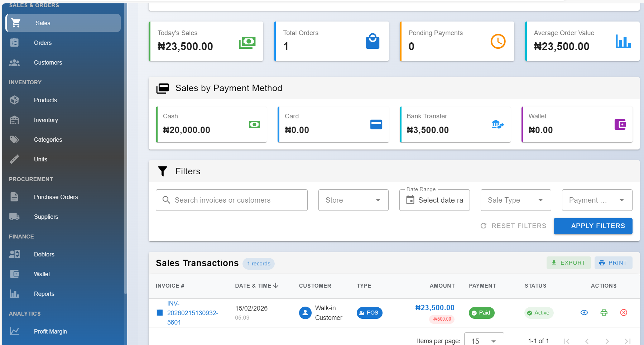Click the Customers people icon
This screenshot has width=644, height=345.
tap(14, 62)
